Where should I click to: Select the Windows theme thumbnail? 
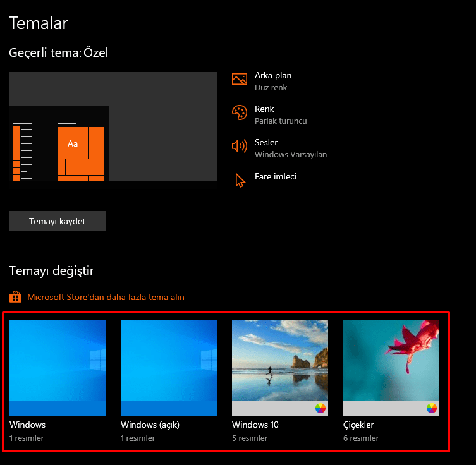58,367
